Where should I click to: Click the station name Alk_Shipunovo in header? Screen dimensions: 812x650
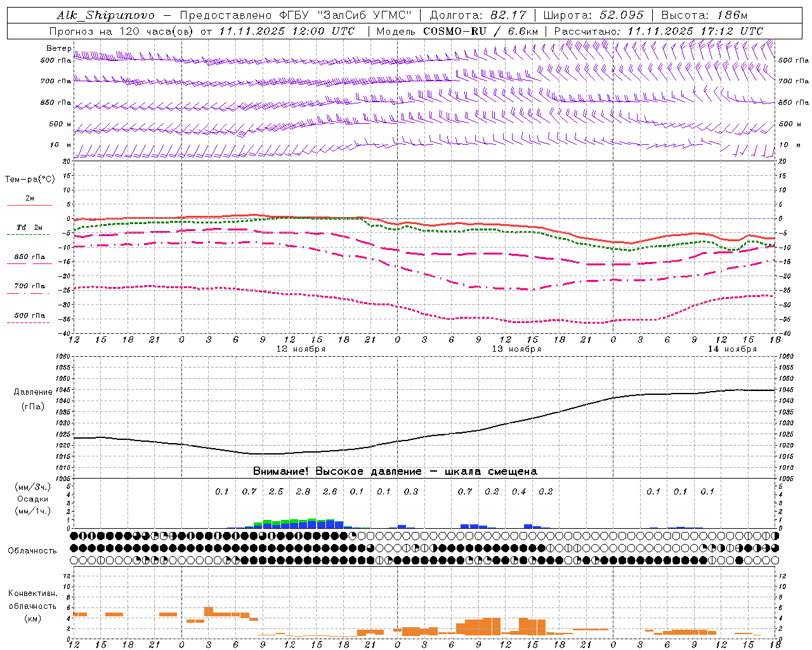[105, 15]
